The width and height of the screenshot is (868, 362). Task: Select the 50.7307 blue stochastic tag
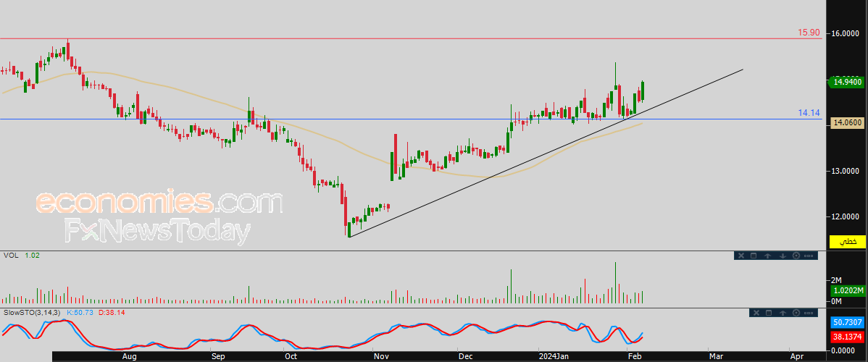pyautogui.click(x=847, y=322)
